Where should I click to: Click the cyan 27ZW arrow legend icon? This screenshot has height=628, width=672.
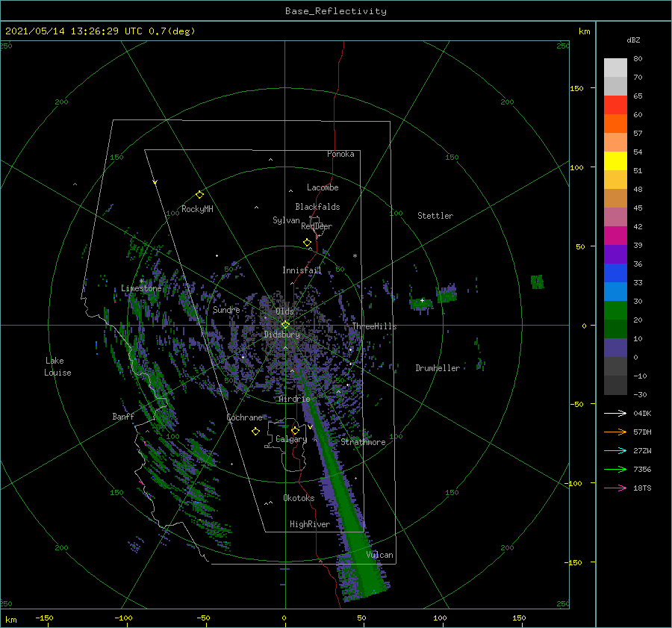point(615,450)
